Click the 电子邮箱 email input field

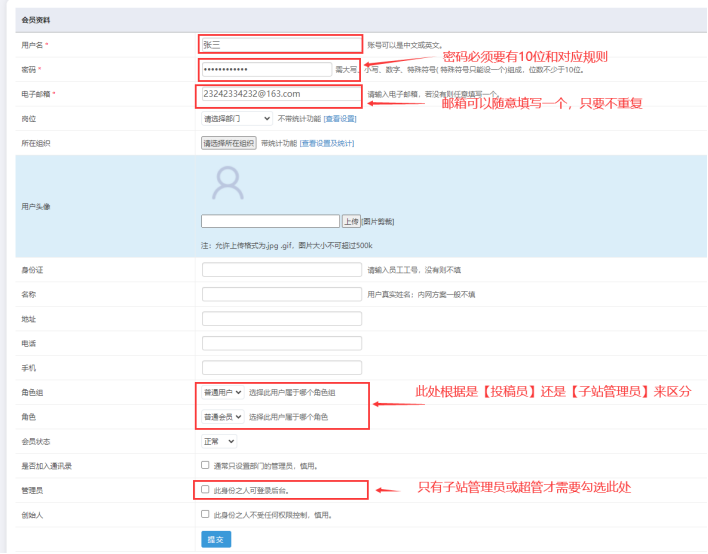click(x=280, y=94)
